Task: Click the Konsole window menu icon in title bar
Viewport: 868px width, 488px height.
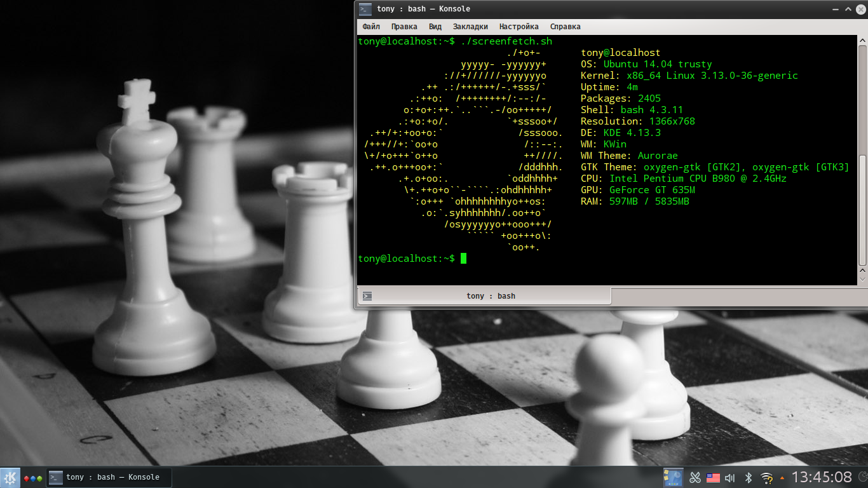Action: click(x=365, y=9)
